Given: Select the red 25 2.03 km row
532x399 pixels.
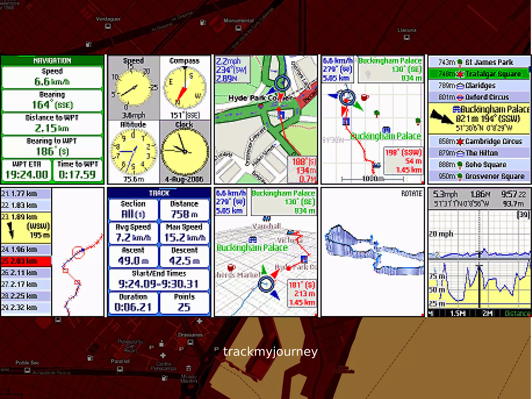Looking at the screenshot, I should coord(26,261).
